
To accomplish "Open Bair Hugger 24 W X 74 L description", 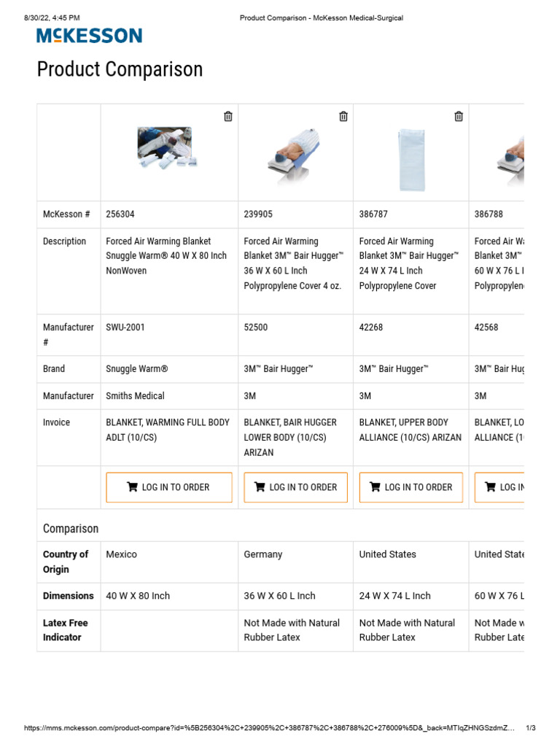I will click(408, 263).
